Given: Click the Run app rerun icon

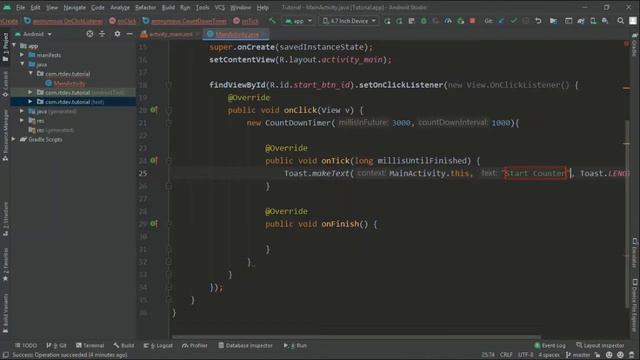Looking at the screenshot, I should tap(387, 20).
